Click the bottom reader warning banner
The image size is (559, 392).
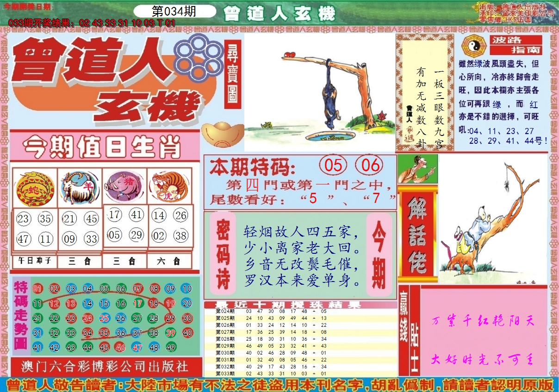point(279,384)
